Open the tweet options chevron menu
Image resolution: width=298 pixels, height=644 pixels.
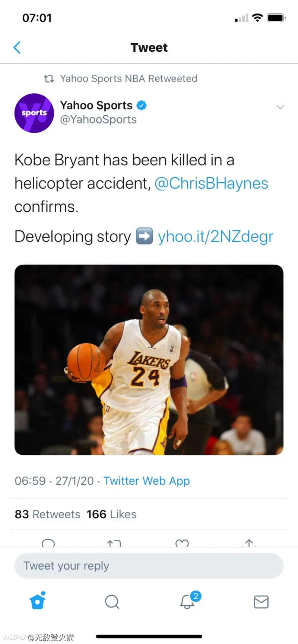coord(280,107)
